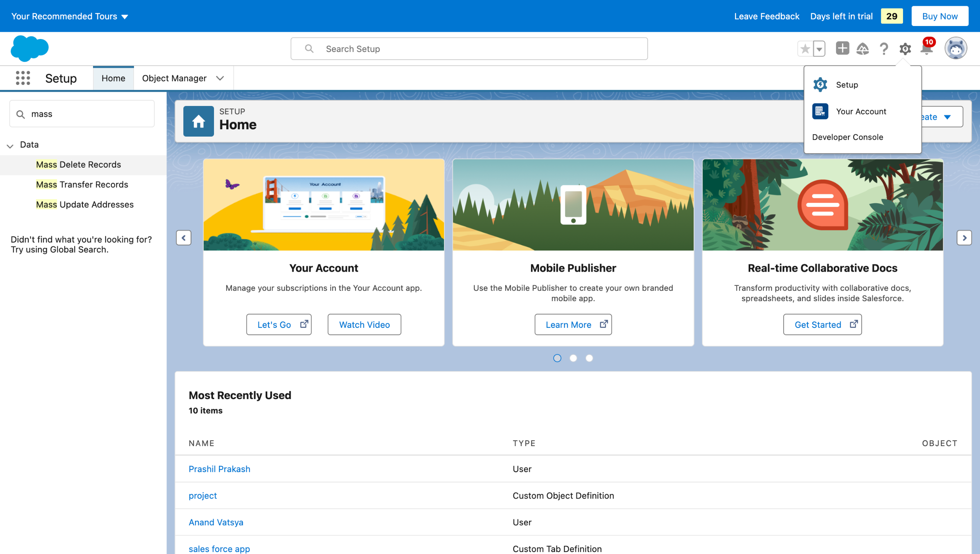
Task: Go to next carousel slide
Action: [x=964, y=238]
